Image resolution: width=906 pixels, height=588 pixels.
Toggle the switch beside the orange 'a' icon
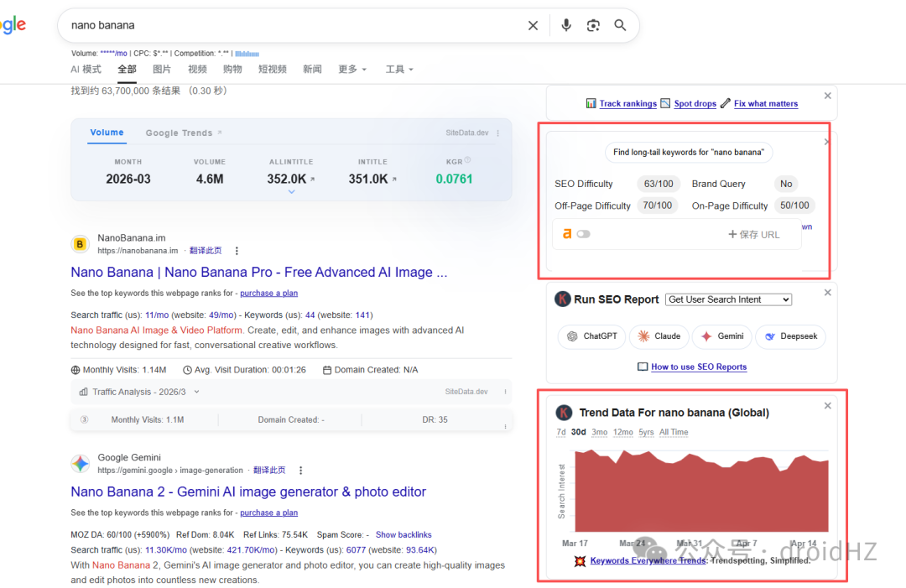tap(584, 234)
